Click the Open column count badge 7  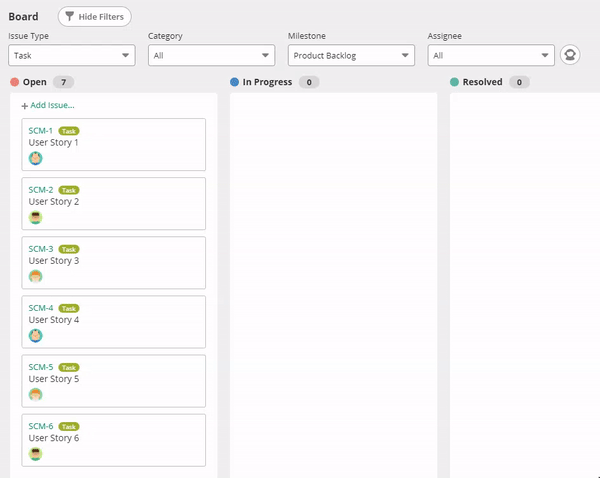click(x=64, y=82)
